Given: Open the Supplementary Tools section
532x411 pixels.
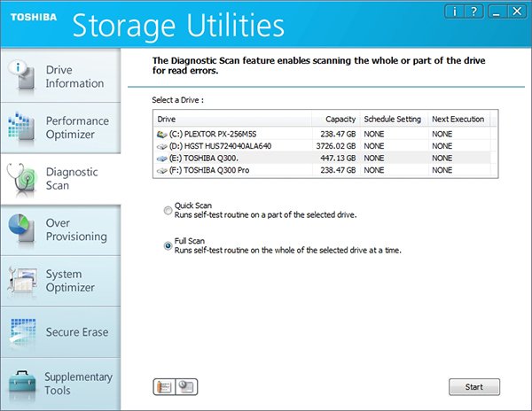Looking at the screenshot, I should 60,384.
